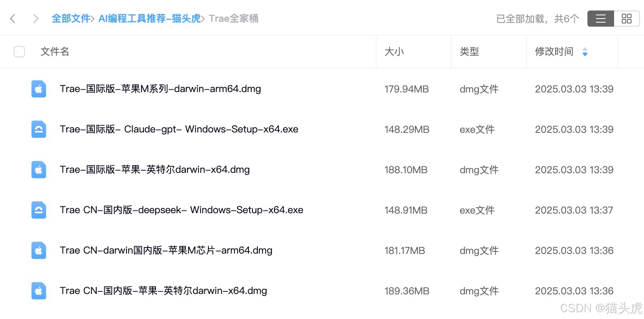This screenshot has height=319, width=644.
Task: Click size value 189.36MB
Action: (x=407, y=291)
